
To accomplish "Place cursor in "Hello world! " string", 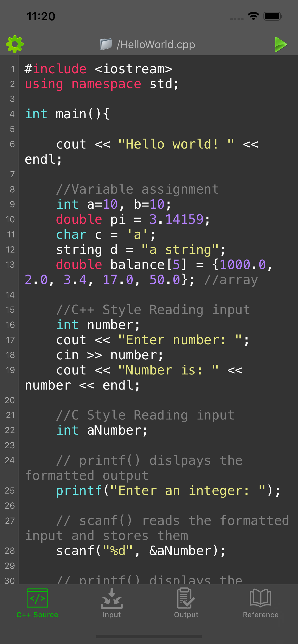I will tap(176, 144).
